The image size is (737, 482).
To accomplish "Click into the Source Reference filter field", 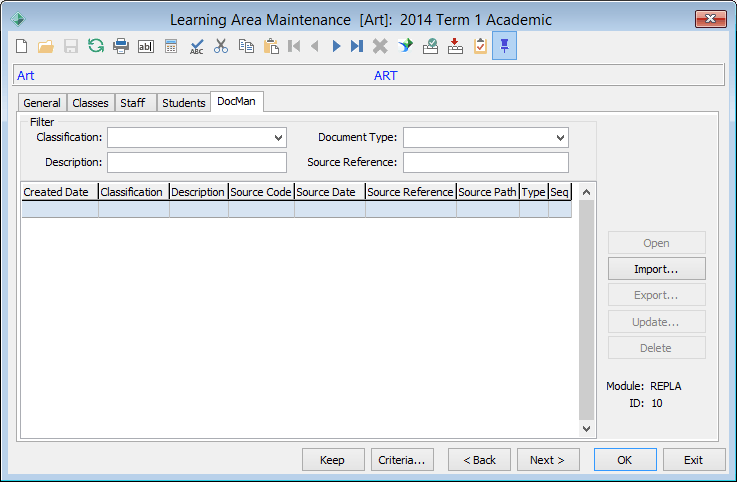I will tap(486, 163).
